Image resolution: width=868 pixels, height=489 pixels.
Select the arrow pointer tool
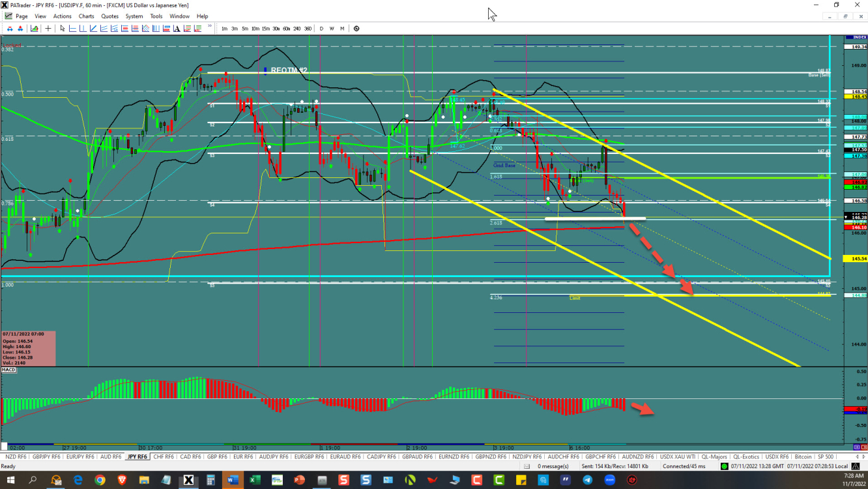(63, 28)
